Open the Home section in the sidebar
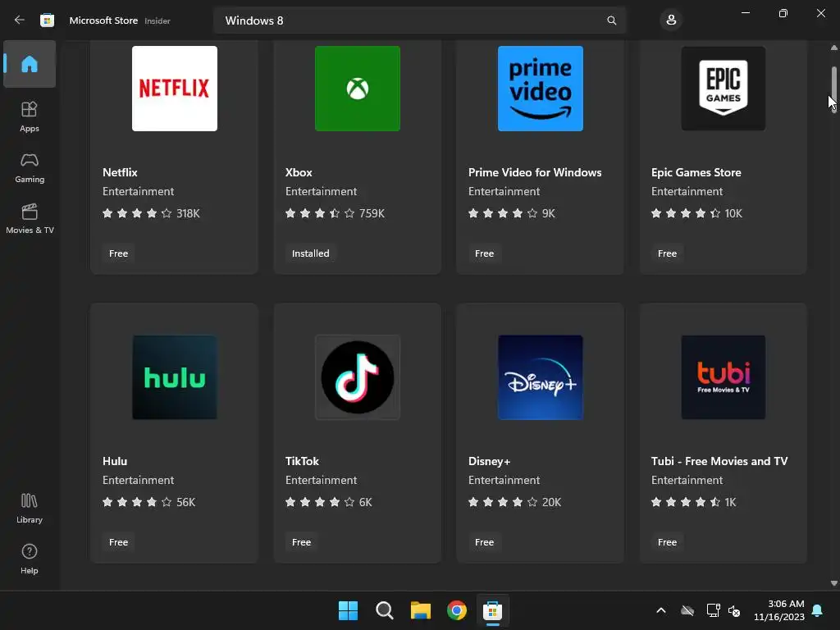 [x=30, y=64]
